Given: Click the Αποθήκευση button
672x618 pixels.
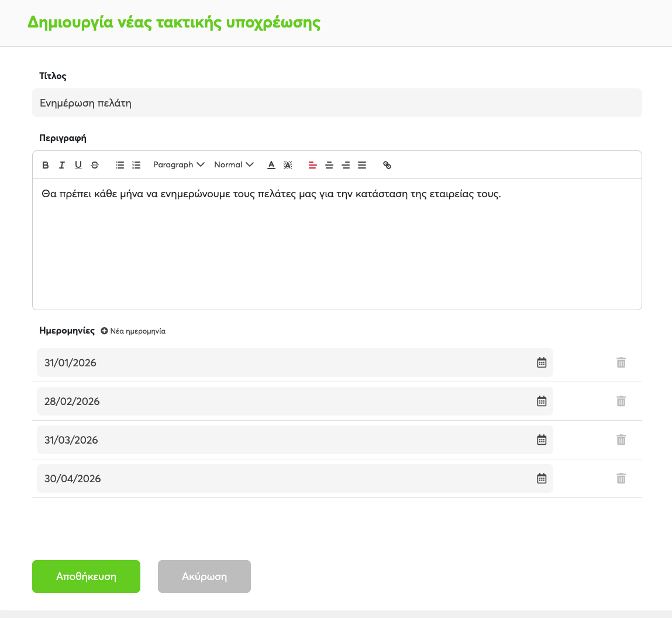Looking at the screenshot, I should [86, 576].
